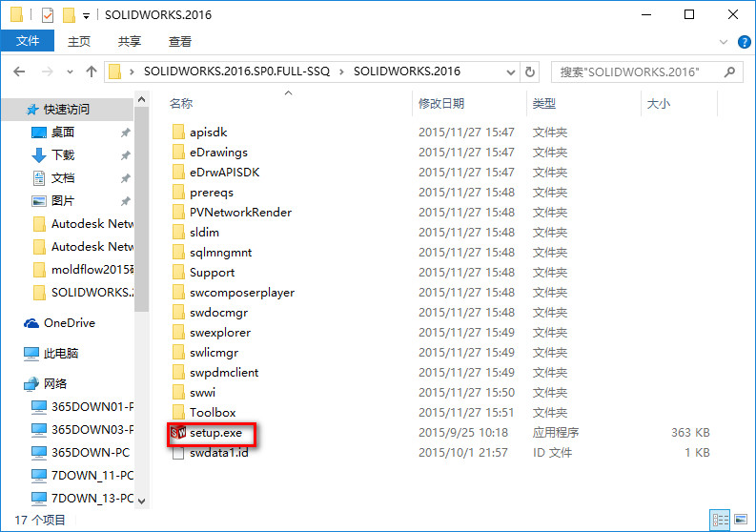Viewport: 756px width, 532px height.
Task: Select 此电脑 in the navigation pane
Action: pos(51,354)
